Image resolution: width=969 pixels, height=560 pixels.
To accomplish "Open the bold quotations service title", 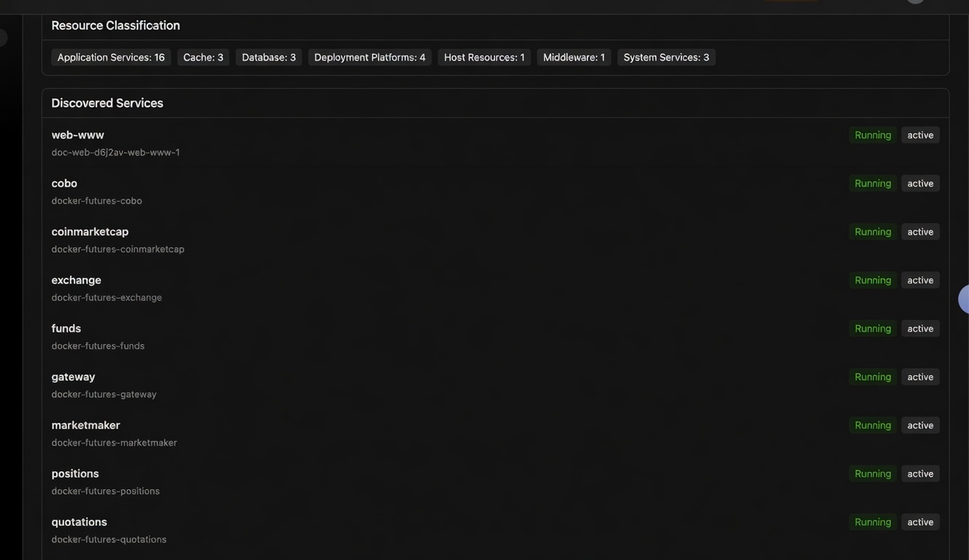I will tap(80, 522).
